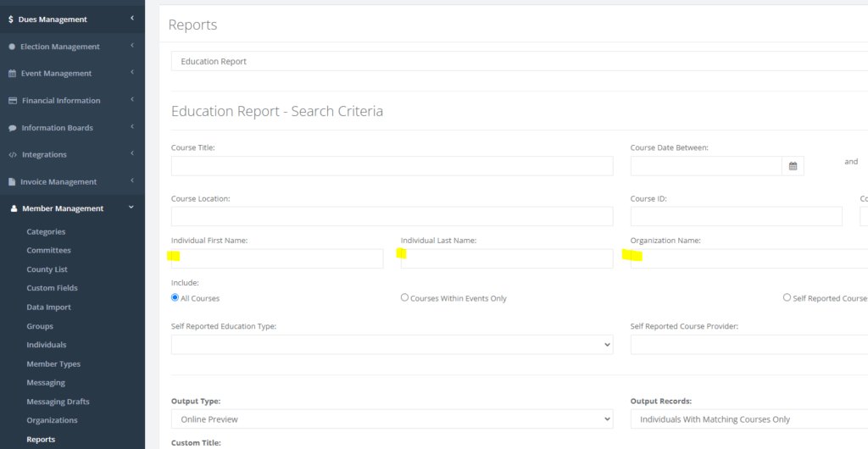This screenshot has height=449, width=868.
Task: Click the Invoice Management document icon
Action: point(12,182)
